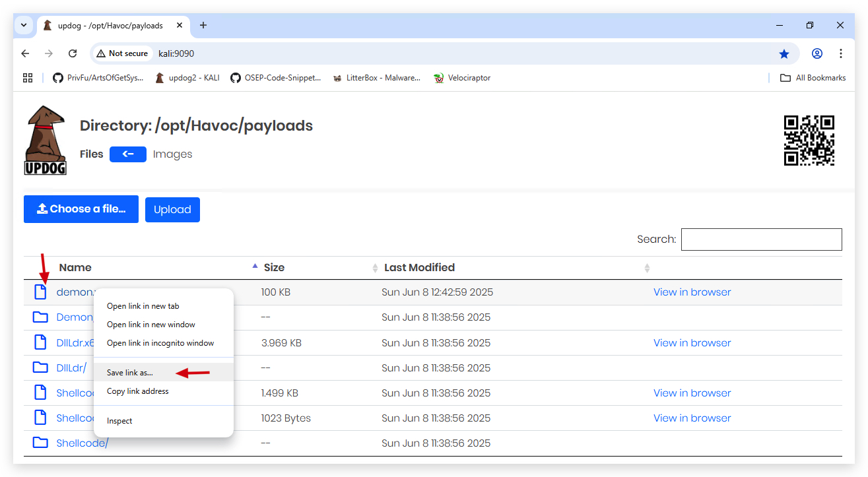Open the Chrome profile icon

click(x=817, y=53)
